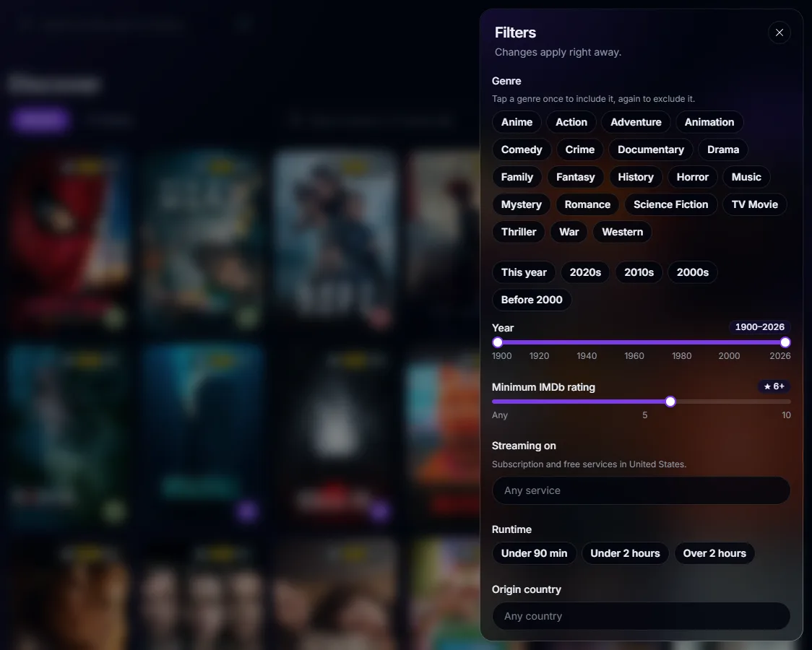Click the 1980 label under Year slider
The height and width of the screenshot is (650, 812).
pos(681,356)
